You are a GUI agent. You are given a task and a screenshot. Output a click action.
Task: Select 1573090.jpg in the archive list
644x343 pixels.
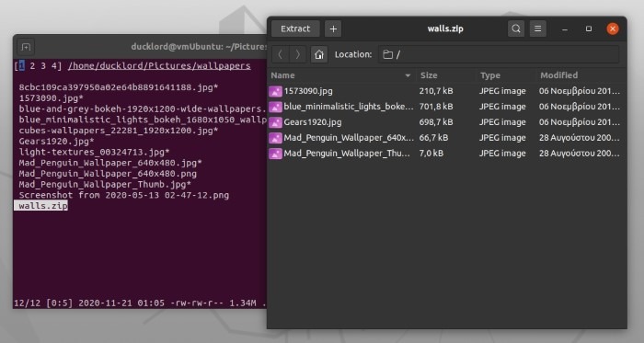point(447,91)
